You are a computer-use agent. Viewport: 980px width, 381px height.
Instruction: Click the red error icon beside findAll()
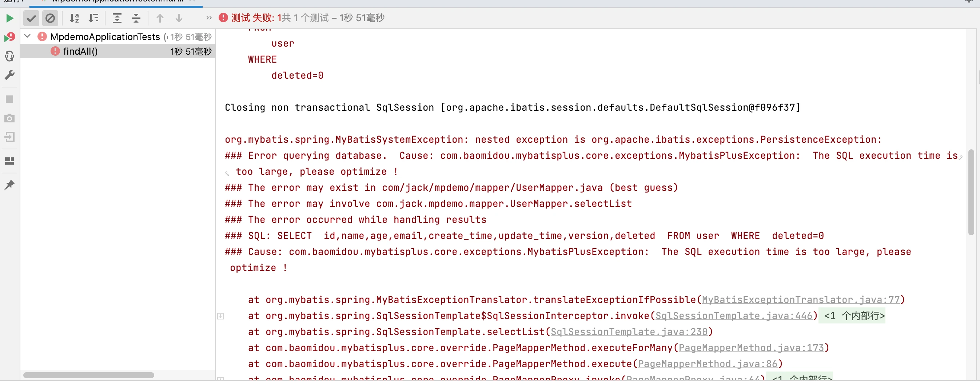pyautogui.click(x=55, y=51)
